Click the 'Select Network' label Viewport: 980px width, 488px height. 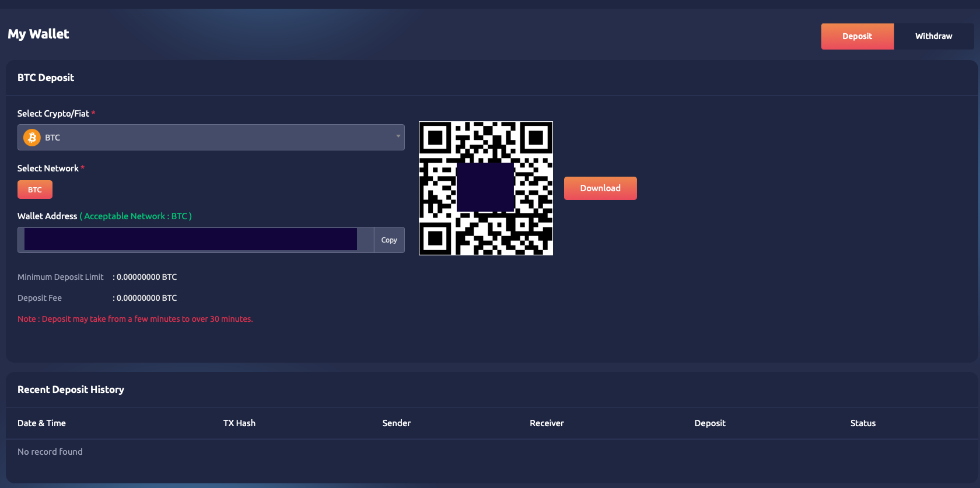pyautogui.click(x=48, y=168)
